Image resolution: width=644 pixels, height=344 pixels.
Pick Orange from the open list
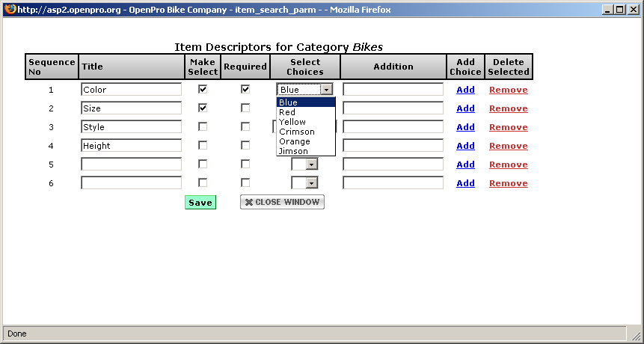coord(294,141)
